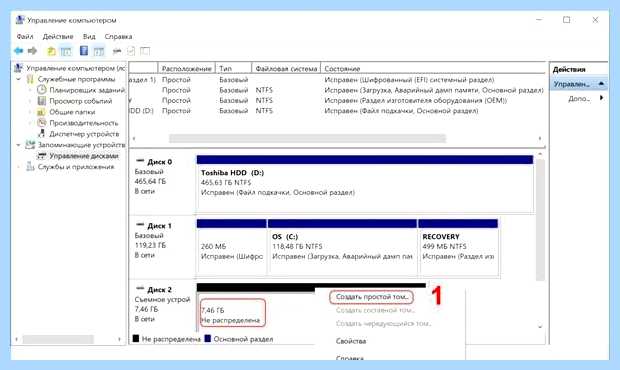Expand the Службы и приложения node

coord(18,167)
